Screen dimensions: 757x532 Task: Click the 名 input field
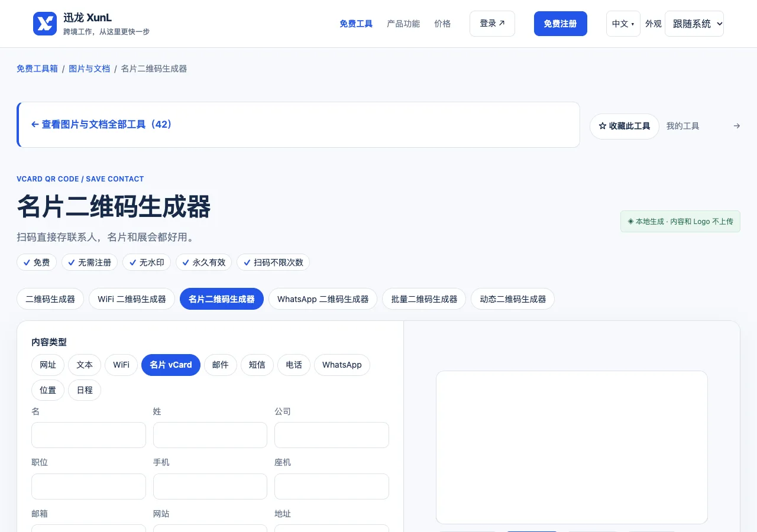(89, 435)
